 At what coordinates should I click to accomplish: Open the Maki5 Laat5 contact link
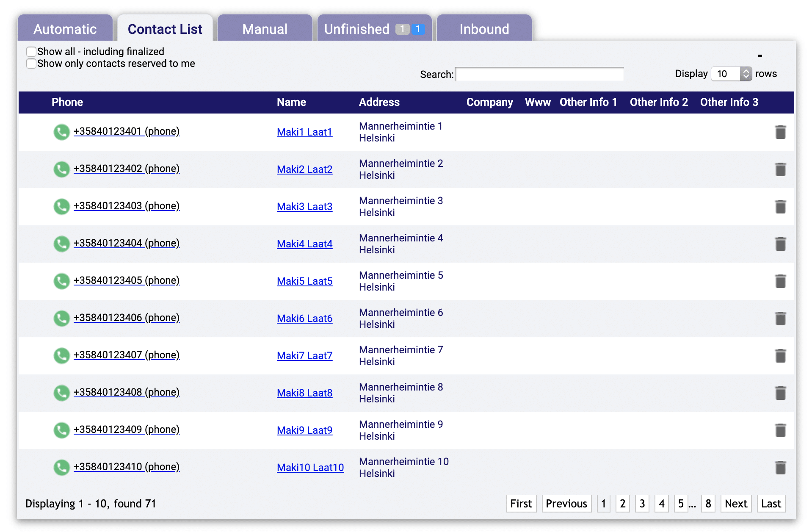(x=304, y=281)
